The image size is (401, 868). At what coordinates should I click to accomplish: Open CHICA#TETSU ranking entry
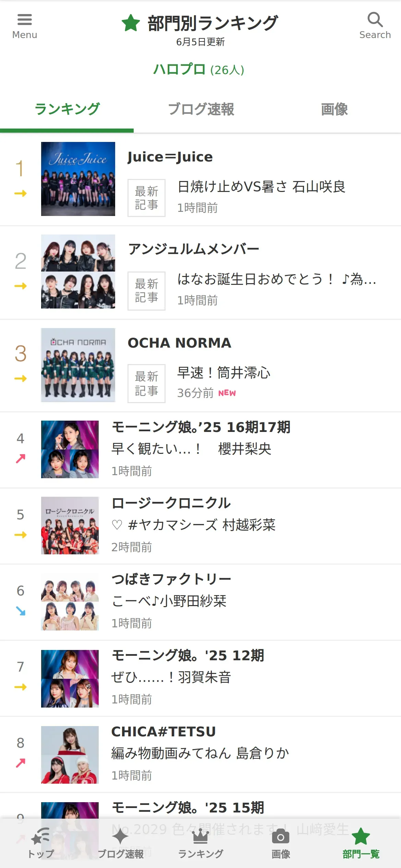pyautogui.click(x=200, y=754)
